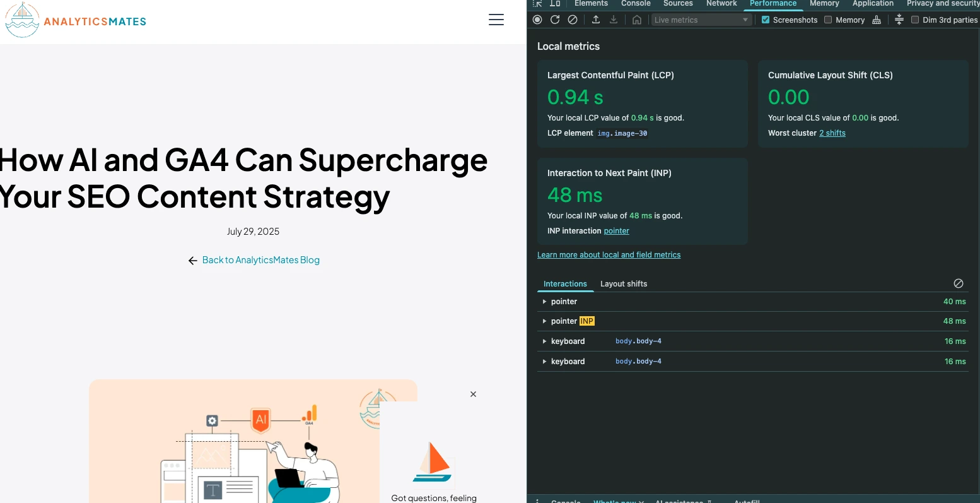Click the inward arrows icon beside Dim 3rd parties
This screenshot has height=503, width=980.
pos(899,20)
